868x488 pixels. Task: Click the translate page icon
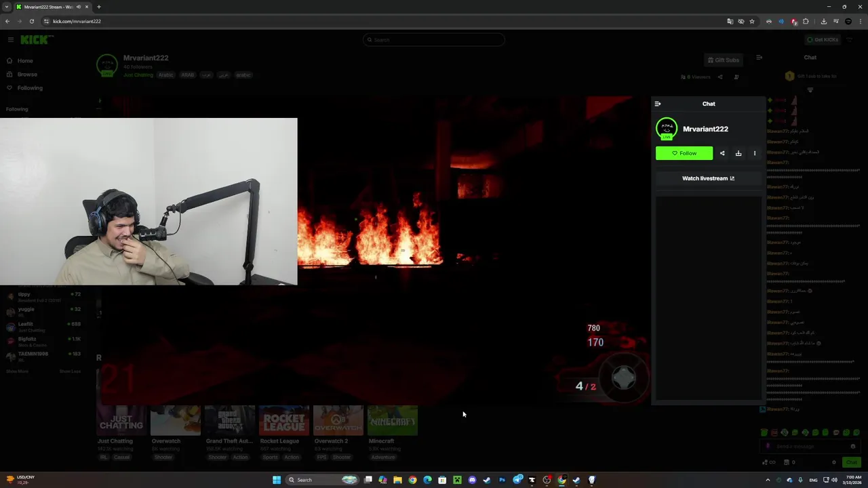(x=730, y=21)
